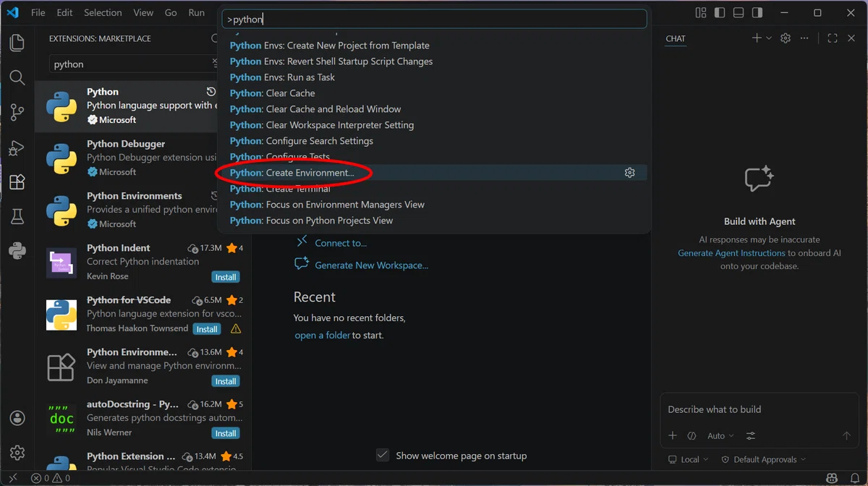
Task: Open the Testing flask icon view
Action: [17, 216]
